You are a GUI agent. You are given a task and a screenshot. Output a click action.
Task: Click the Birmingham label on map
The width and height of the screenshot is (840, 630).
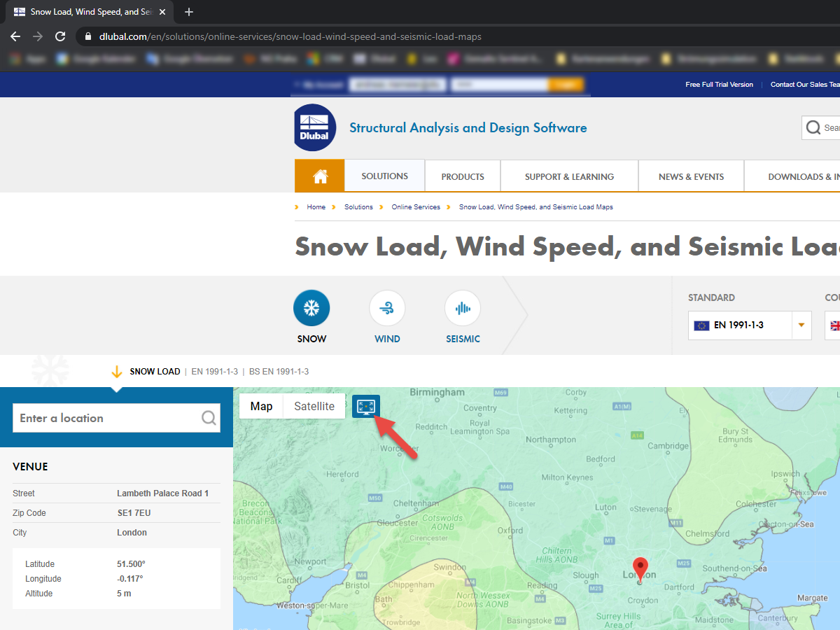437,392
